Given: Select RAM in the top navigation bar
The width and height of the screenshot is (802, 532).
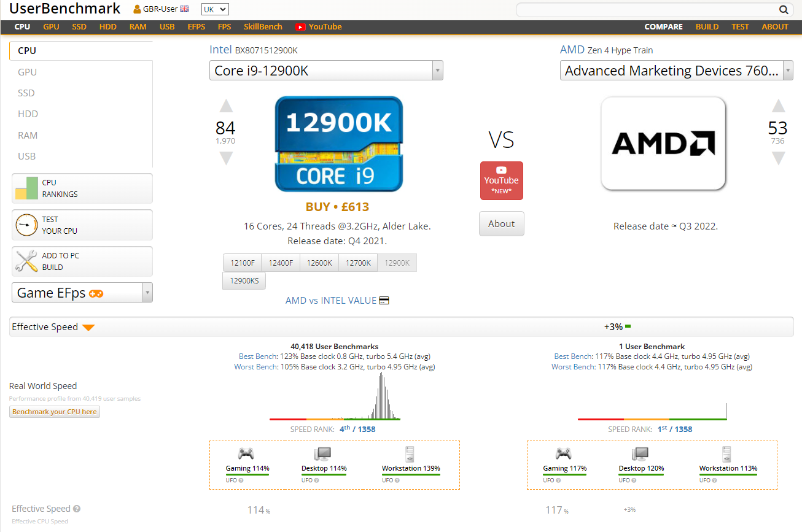Looking at the screenshot, I should coord(138,27).
